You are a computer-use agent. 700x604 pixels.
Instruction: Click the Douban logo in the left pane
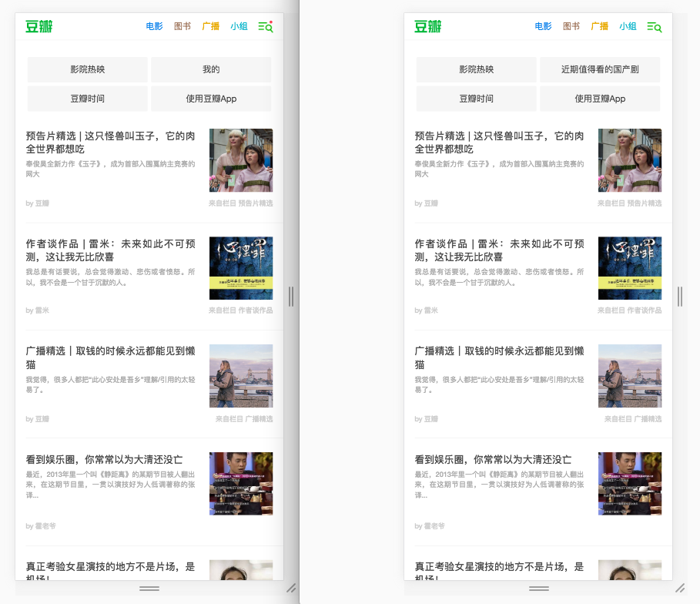pos(39,27)
